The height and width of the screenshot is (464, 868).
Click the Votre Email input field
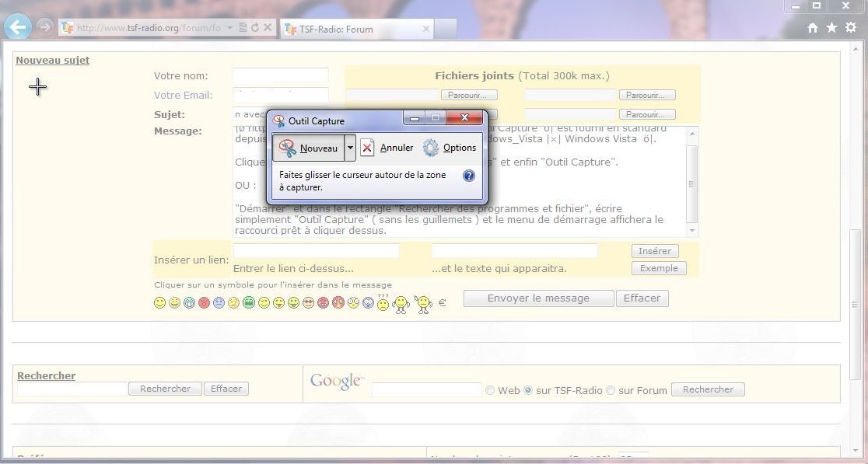click(281, 95)
